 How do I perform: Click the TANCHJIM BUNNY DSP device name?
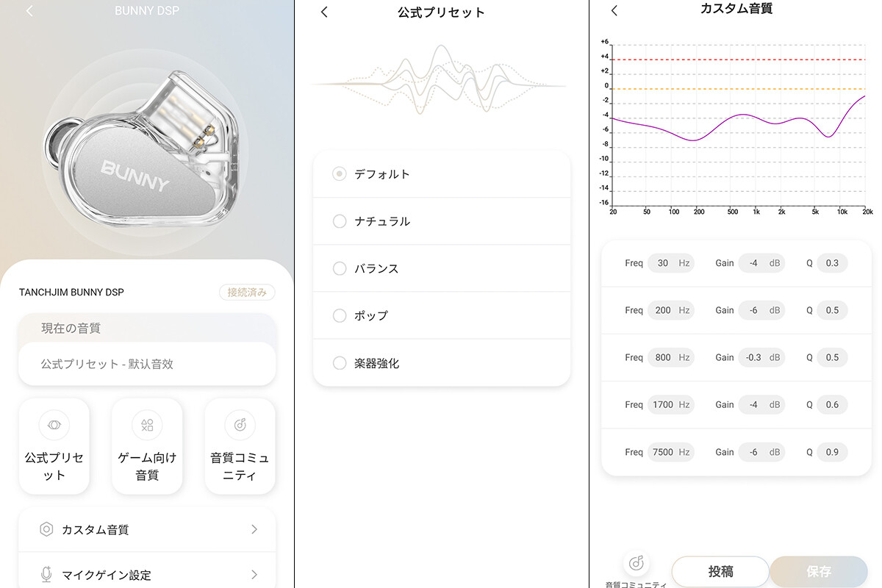point(71,293)
